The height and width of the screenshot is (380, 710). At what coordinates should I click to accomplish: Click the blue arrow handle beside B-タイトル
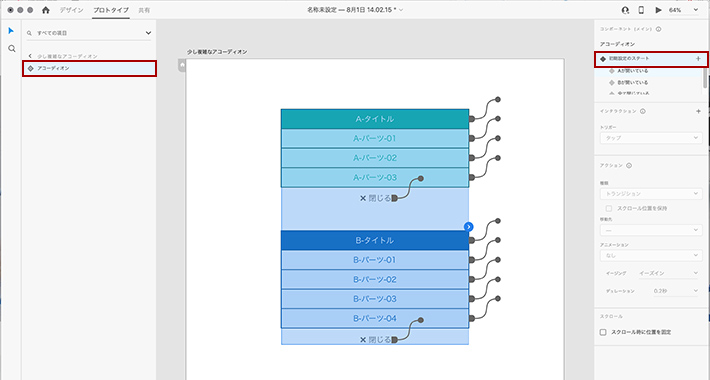pyautogui.click(x=469, y=226)
